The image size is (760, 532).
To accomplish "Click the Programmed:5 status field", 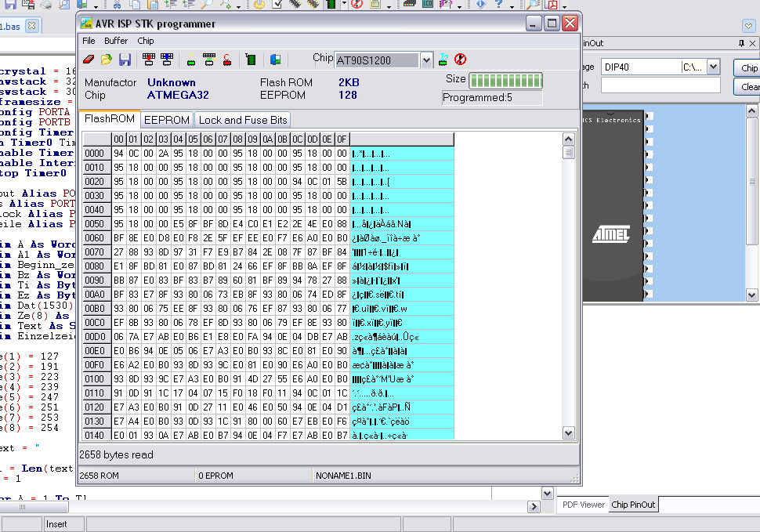I will pos(492,97).
